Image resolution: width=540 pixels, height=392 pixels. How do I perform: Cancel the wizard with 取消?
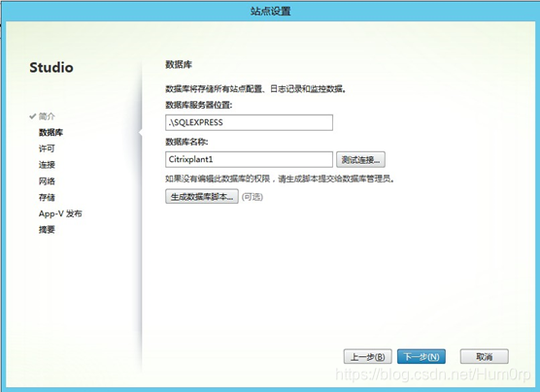pyautogui.click(x=485, y=356)
